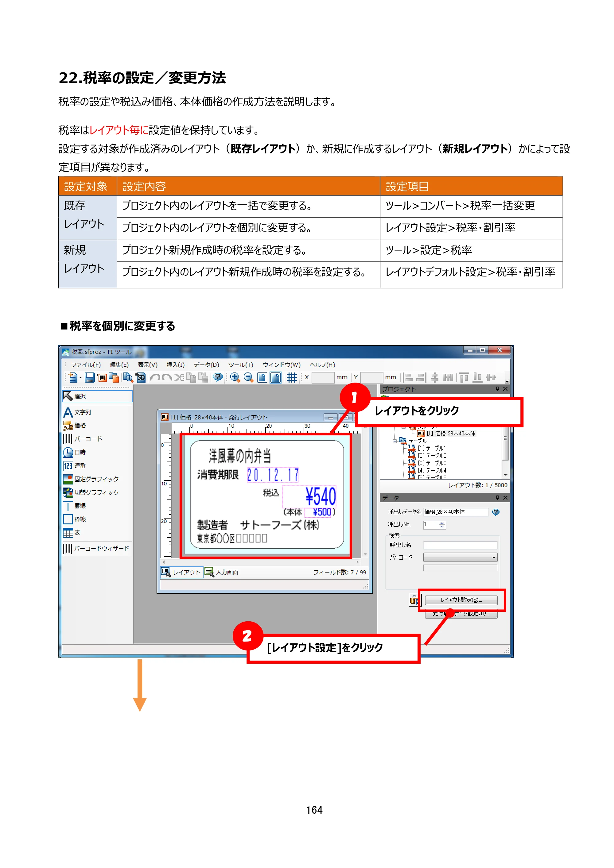Adjust the 呼出しNo. spinner arrows
Screen dimensions: 614x868
click(x=442, y=525)
